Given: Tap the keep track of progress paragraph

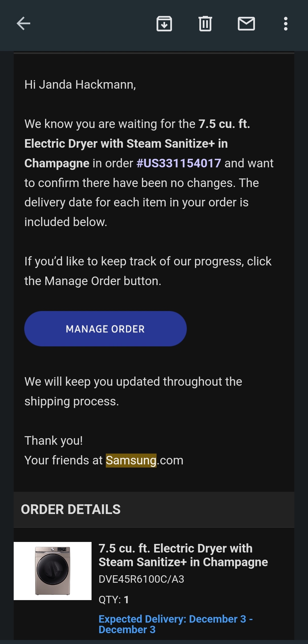Looking at the screenshot, I should click(148, 271).
